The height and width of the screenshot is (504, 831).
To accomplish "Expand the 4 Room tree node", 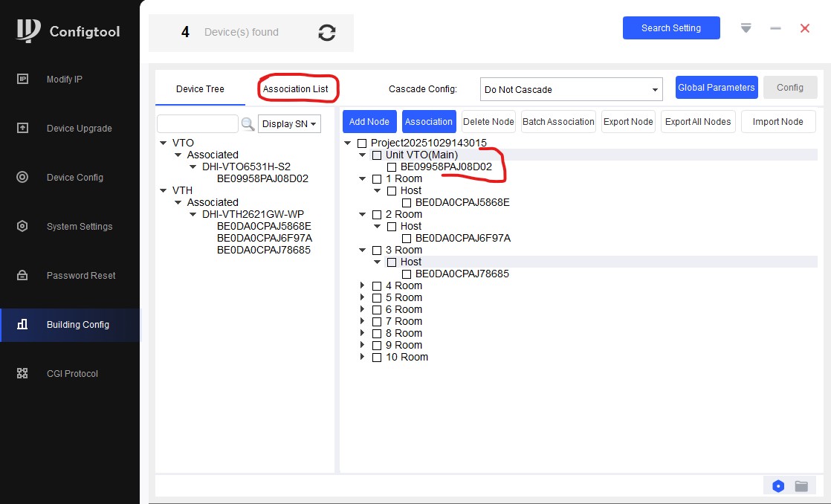I will click(363, 286).
